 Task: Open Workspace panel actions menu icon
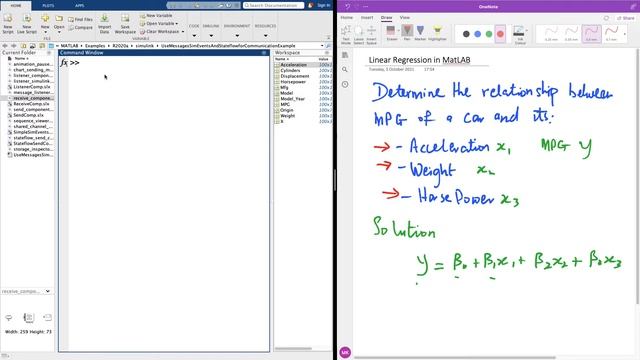pos(327,53)
